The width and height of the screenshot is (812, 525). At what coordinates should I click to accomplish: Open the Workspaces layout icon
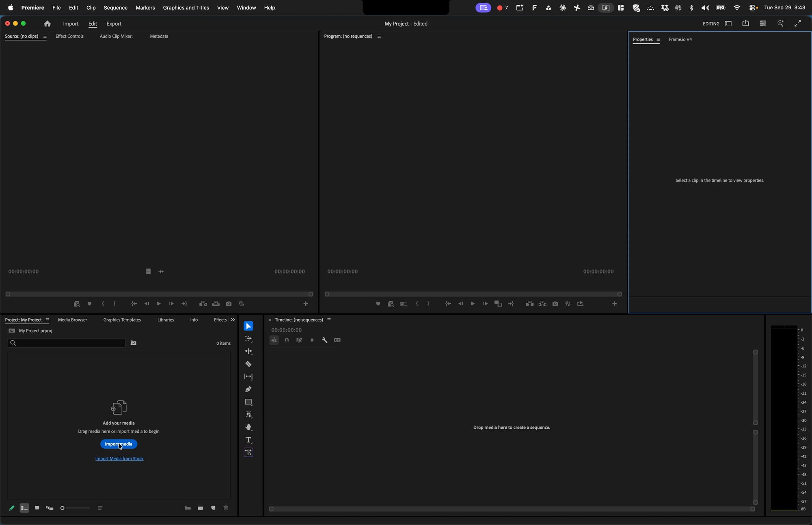[728, 24]
